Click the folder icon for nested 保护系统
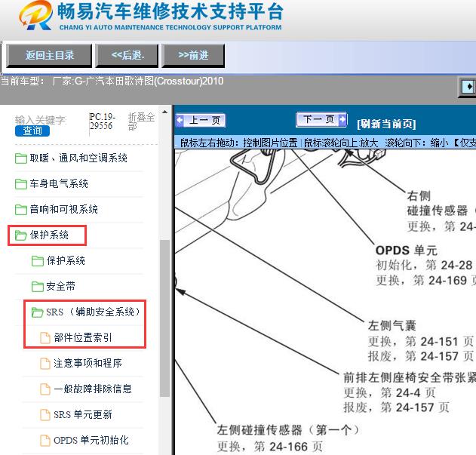476x455 pixels. [37, 261]
